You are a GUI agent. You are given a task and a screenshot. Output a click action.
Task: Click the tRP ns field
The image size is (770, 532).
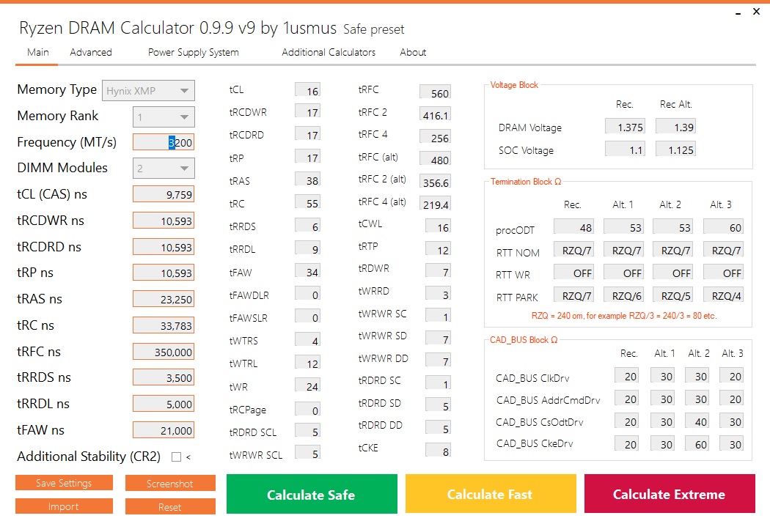(x=164, y=273)
